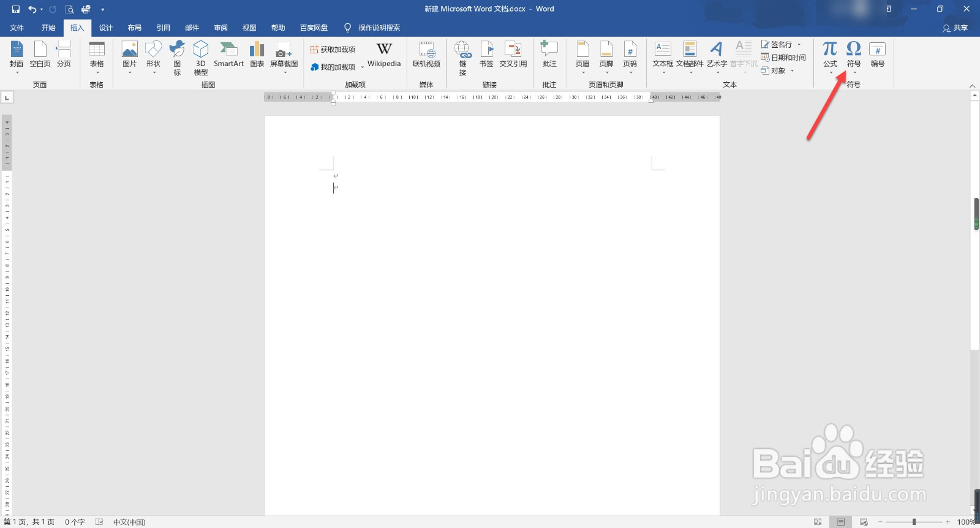
Task: Open the File (文件) tab
Action: [x=17, y=28]
